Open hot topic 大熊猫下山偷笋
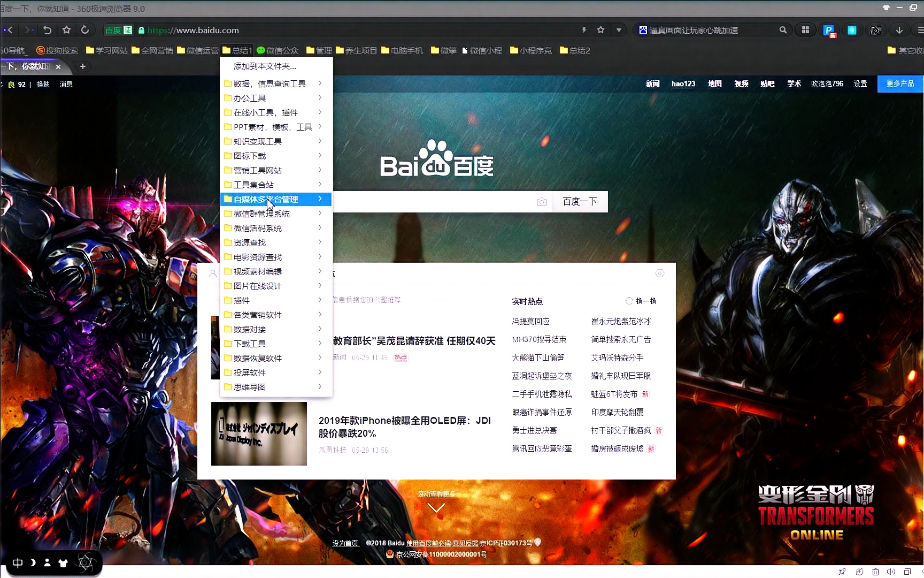 tap(538, 358)
